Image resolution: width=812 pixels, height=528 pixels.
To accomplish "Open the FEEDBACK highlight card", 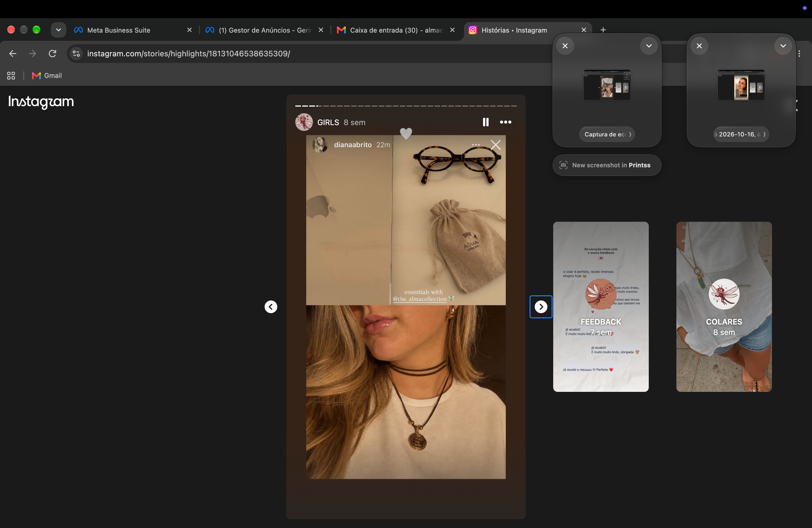I will 601,307.
